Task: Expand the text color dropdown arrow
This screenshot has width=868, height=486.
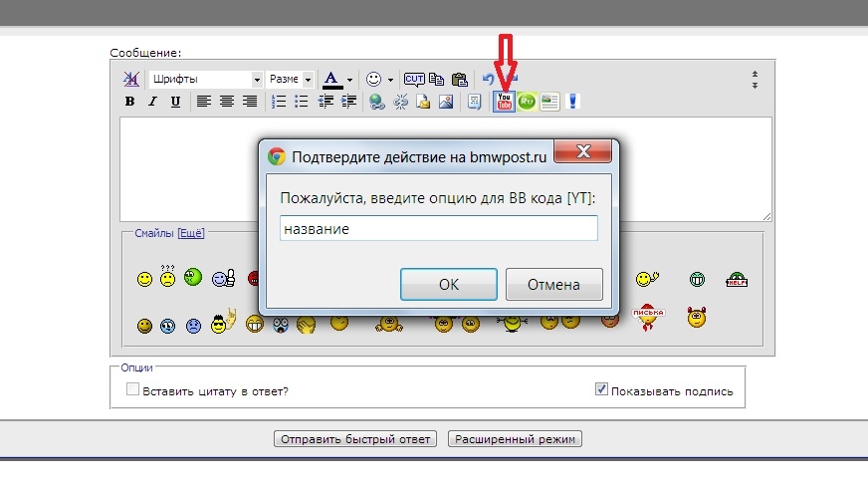Action: click(349, 79)
